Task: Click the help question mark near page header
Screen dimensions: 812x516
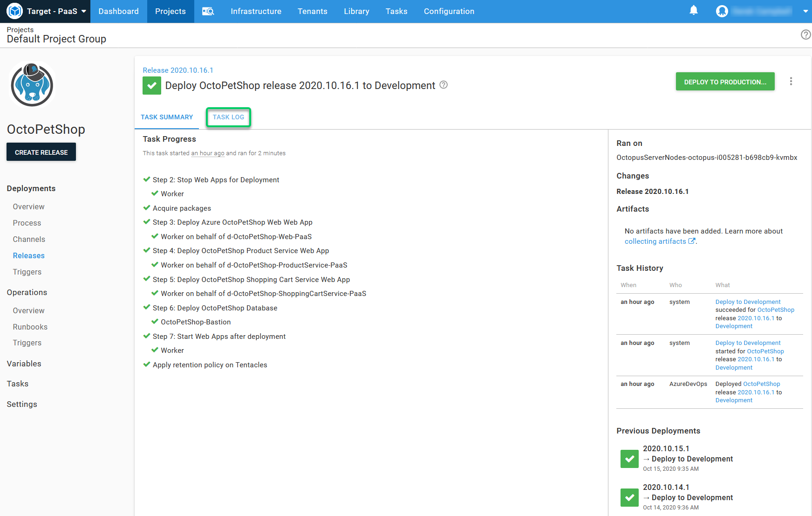Action: [805, 34]
